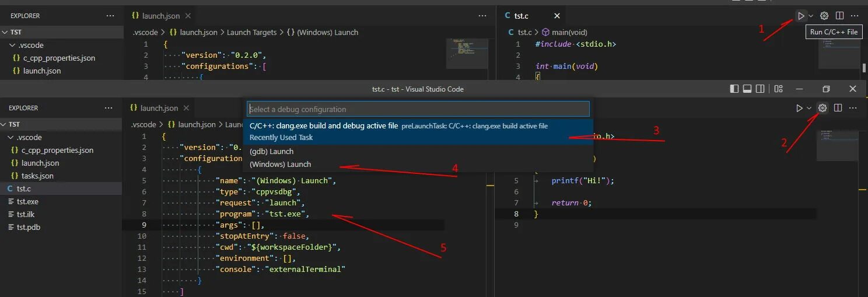Screen dimensions: 868x297
Task: Click the Run play button in lower window
Action: (799, 108)
